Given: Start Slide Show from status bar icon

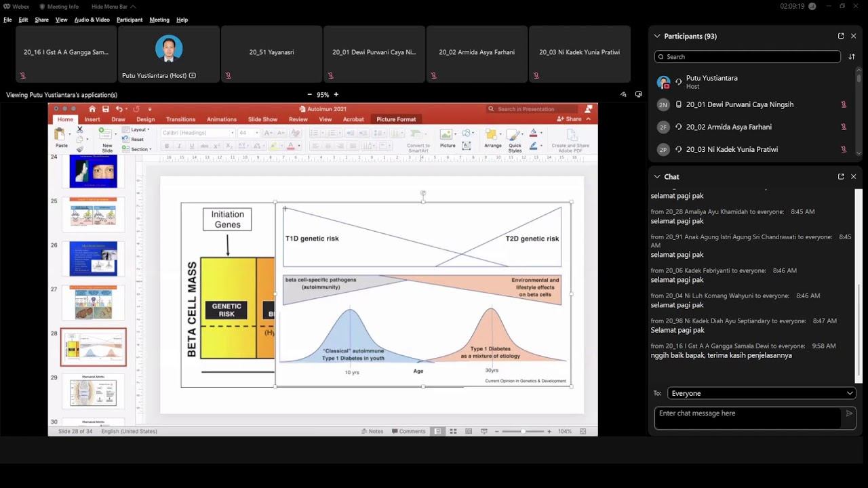Looking at the screenshot, I should 484,431.
